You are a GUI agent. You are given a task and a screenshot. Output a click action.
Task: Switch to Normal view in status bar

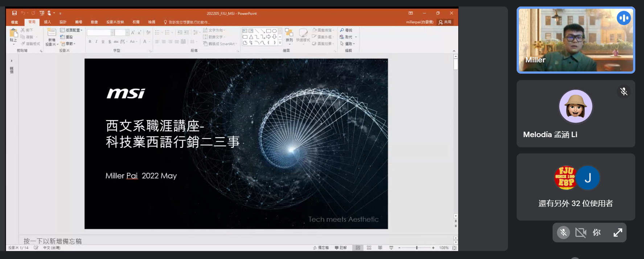[x=358, y=248]
